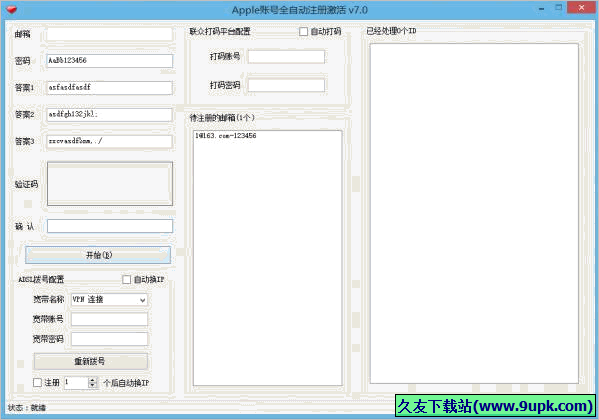Click the 联众打码平台配置 group label
The height and width of the screenshot is (420, 599).
pyautogui.click(x=220, y=31)
